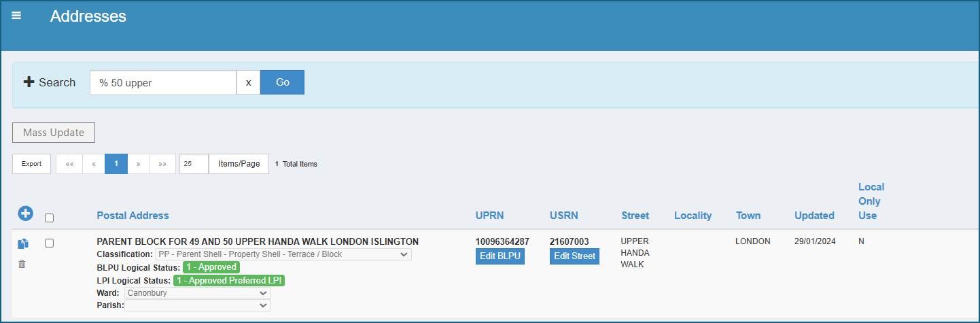
Task: Jump to last page of results
Action: [162, 164]
